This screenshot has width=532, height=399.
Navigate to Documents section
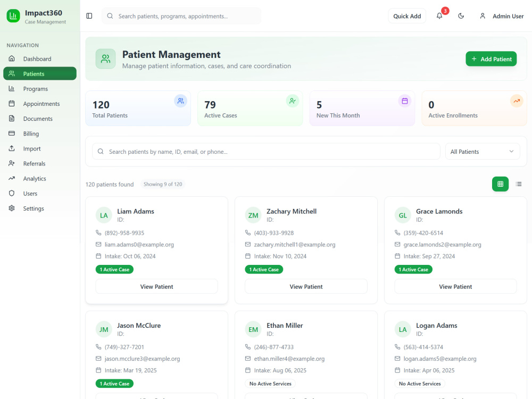coord(40,119)
